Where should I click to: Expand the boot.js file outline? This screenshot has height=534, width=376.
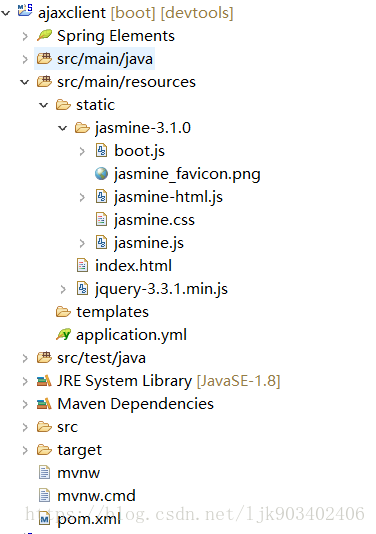click(82, 151)
